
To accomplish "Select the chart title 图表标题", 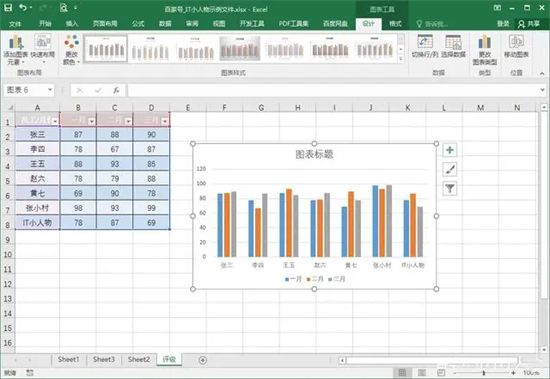I will point(314,154).
